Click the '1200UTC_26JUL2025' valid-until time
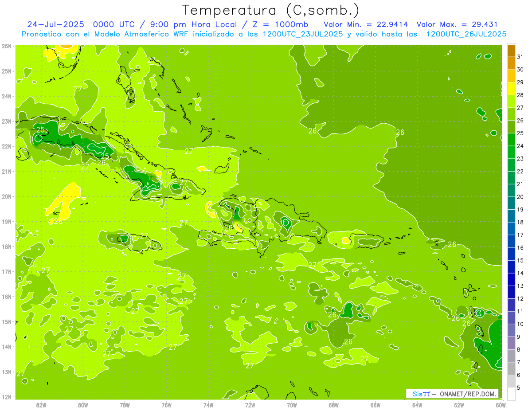Viewport: 532px width, 411px height. [466, 34]
